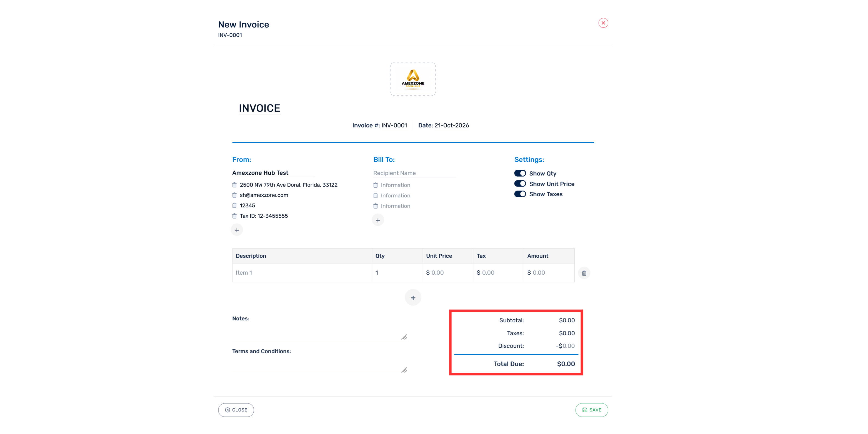Edit the INVOICE title heading
This screenshot has width=868, height=434.
tap(259, 108)
